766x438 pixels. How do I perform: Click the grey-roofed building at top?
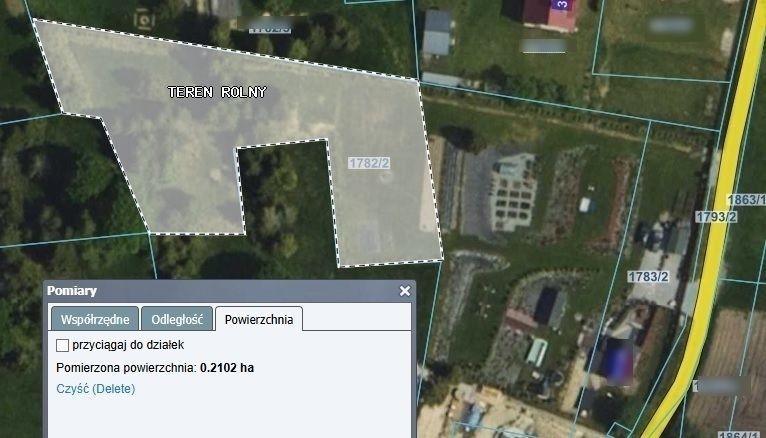437,34
